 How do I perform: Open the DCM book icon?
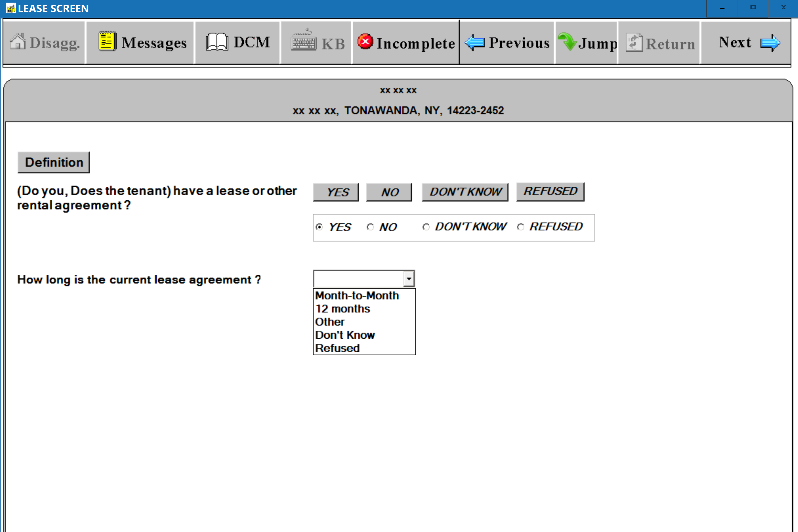[217, 42]
